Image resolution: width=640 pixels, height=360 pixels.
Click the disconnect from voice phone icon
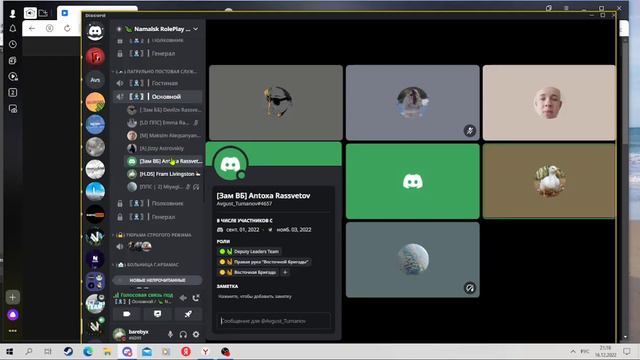pos(196,298)
